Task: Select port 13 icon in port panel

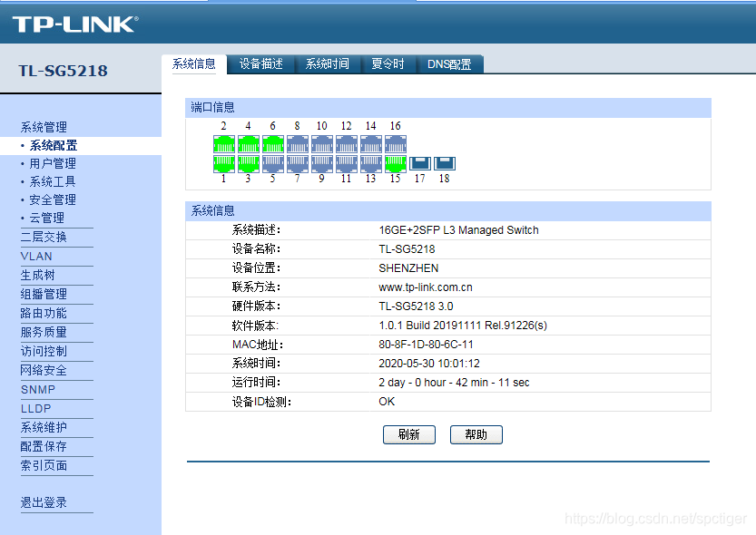Action: click(371, 164)
